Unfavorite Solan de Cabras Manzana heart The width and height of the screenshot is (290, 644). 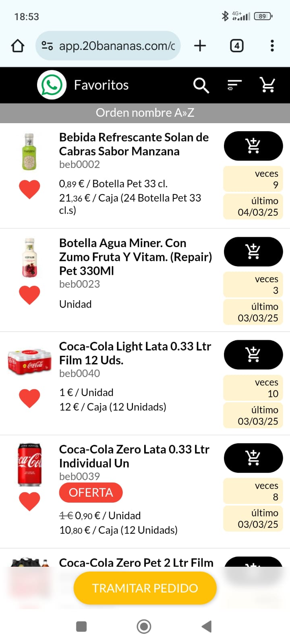[30, 189]
